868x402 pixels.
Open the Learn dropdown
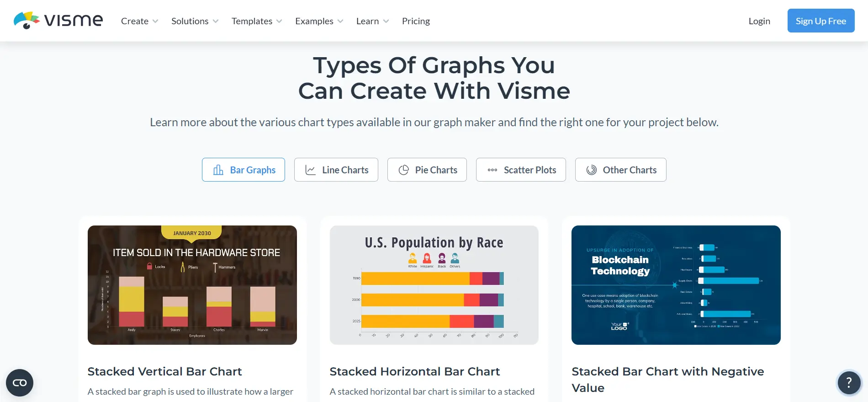372,21
